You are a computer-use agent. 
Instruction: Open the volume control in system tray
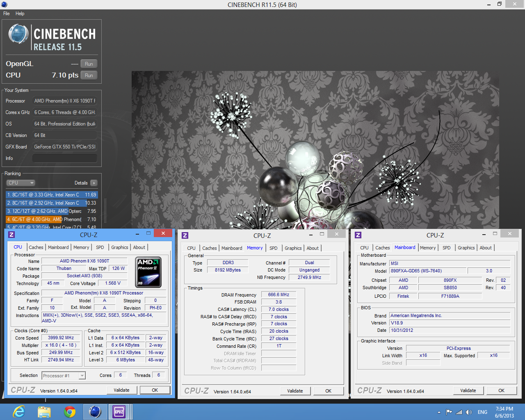click(x=469, y=412)
